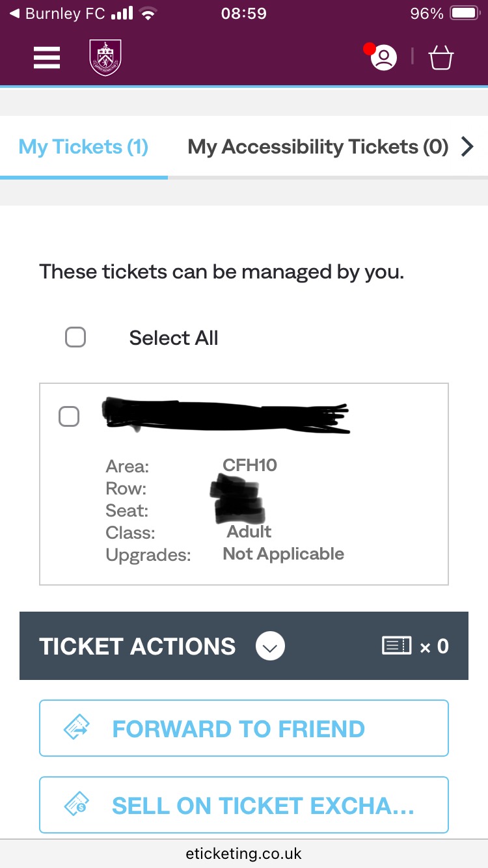The height and width of the screenshot is (868, 488).
Task: Collapse the TICKET ACTIONS header bar
Action: [137, 646]
